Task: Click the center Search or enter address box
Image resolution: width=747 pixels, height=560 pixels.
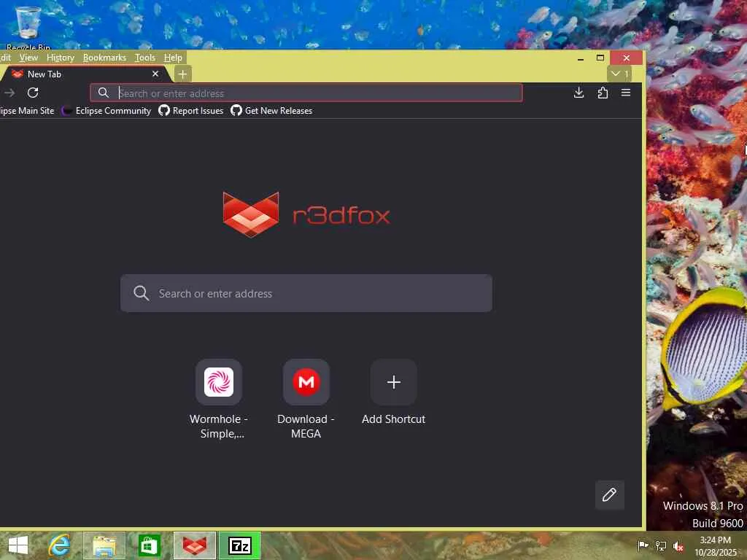Action: (306, 293)
